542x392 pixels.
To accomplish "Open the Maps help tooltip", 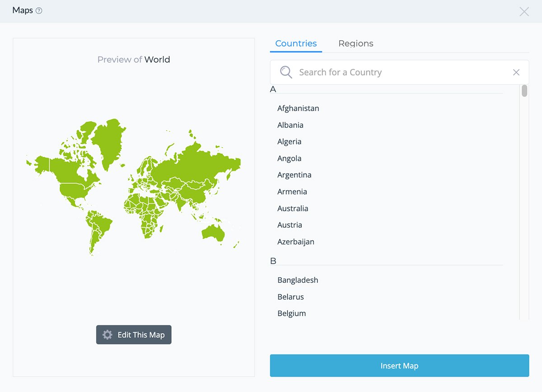I will (39, 10).
